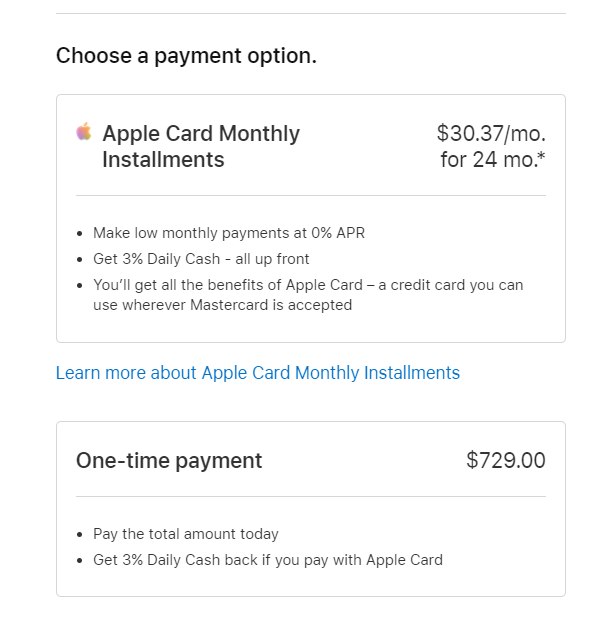
Task: Click the bullet dot before 'Pay the total amount'
Action: (80, 535)
